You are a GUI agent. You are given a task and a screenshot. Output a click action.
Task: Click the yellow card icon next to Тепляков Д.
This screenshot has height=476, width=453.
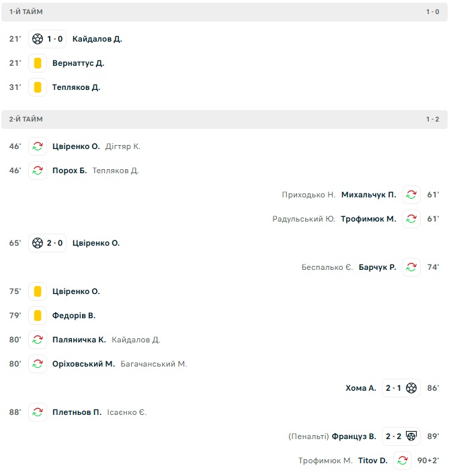click(x=38, y=87)
